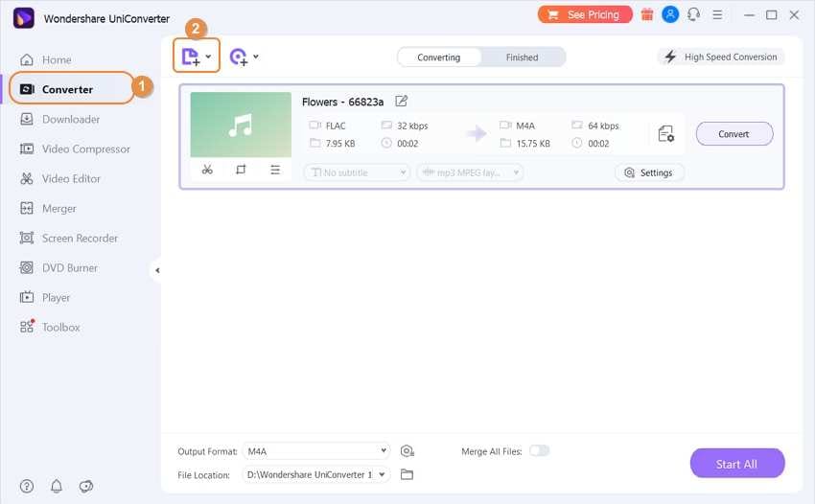Image resolution: width=815 pixels, height=504 pixels.
Task: Click the Flowers audio thumbnail
Action: coord(241,125)
